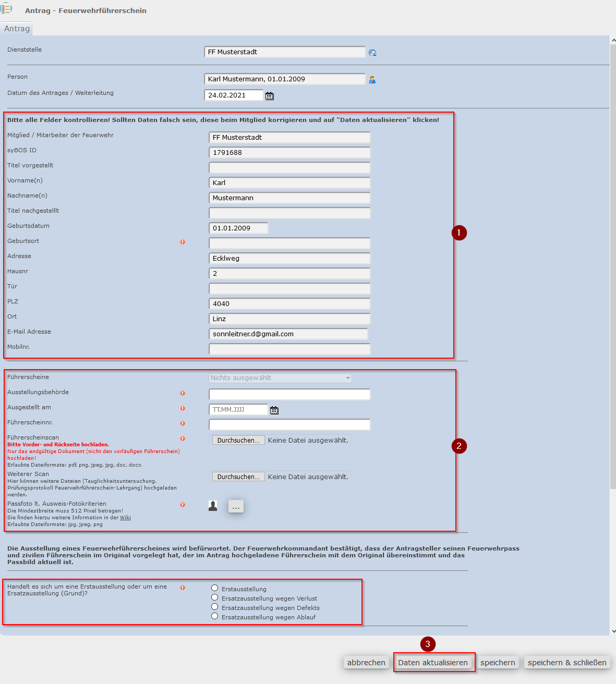Image resolution: width=616 pixels, height=684 pixels.
Task: Click required-field icon next to Ausstellungsbehörde
Action: coord(183,393)
